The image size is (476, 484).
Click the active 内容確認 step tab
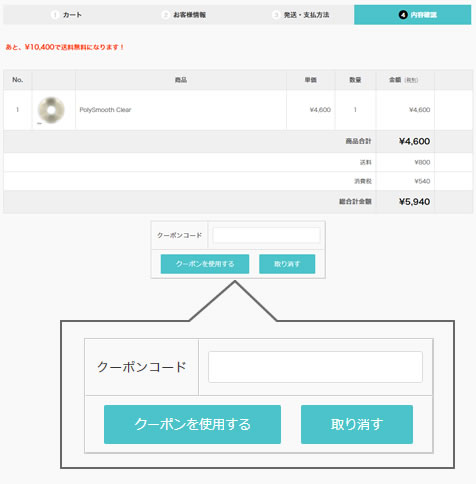(x=412, y=15)
